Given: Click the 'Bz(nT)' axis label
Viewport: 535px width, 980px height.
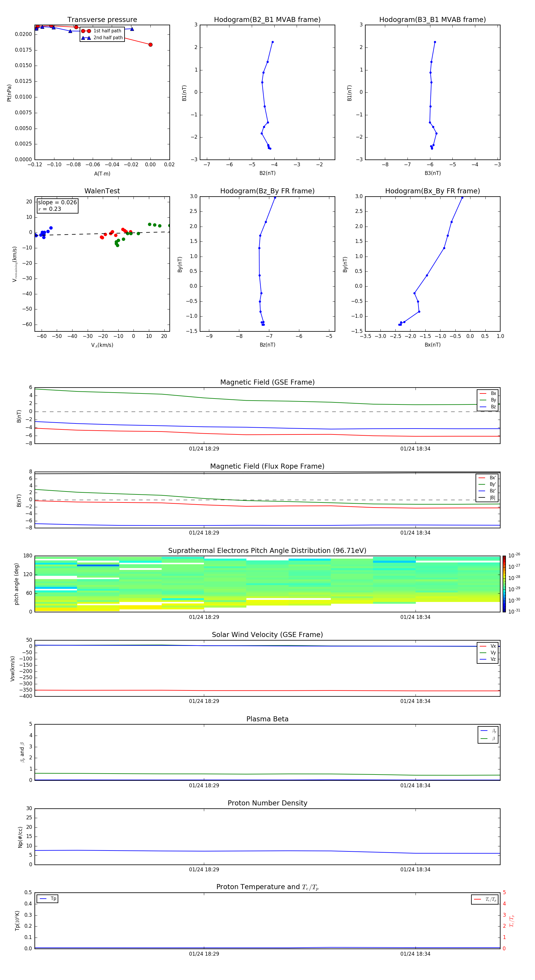Looking at the screenshot, I should tap(267, 345).
